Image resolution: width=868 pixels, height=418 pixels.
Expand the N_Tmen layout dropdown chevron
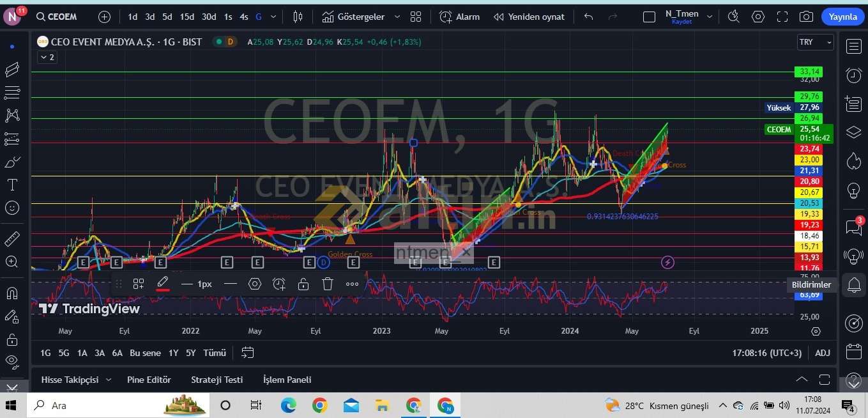point(709,17)
